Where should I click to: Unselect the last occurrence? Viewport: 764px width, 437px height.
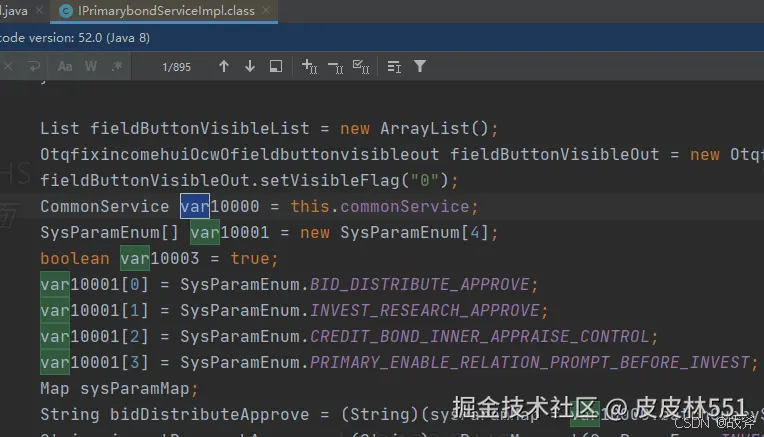tap(336, 67)
